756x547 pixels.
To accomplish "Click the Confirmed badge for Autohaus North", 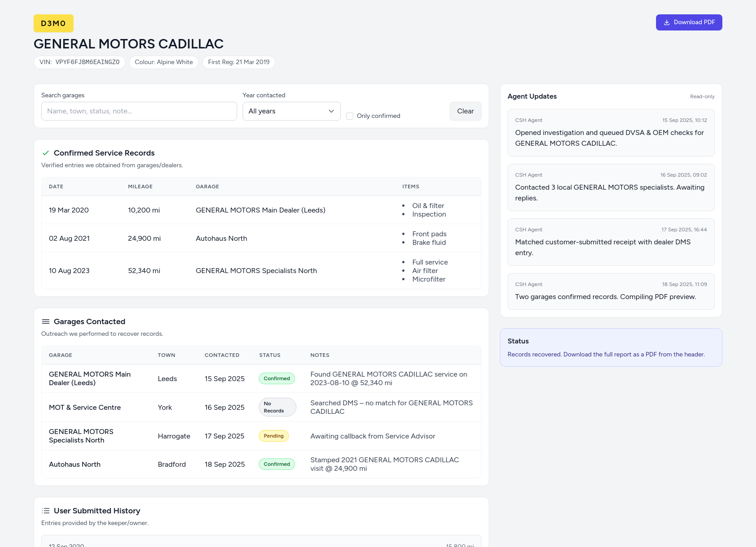I will pos(277,464).
